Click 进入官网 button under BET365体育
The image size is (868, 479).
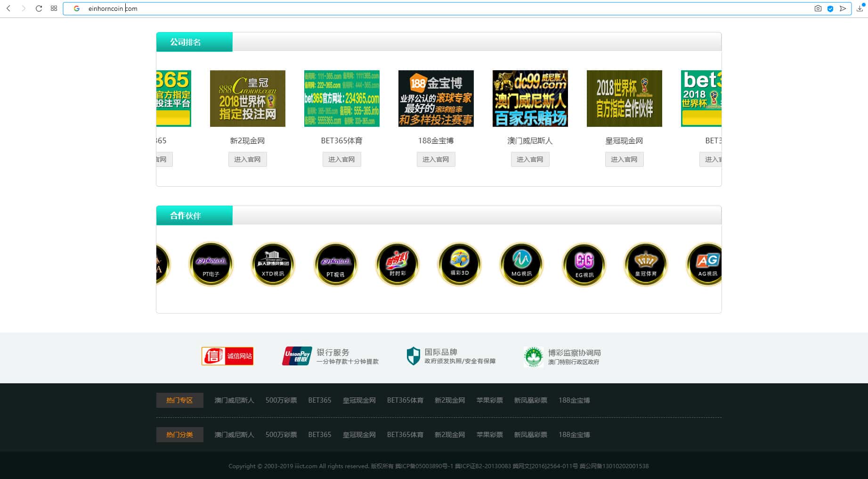pos(342,159)
